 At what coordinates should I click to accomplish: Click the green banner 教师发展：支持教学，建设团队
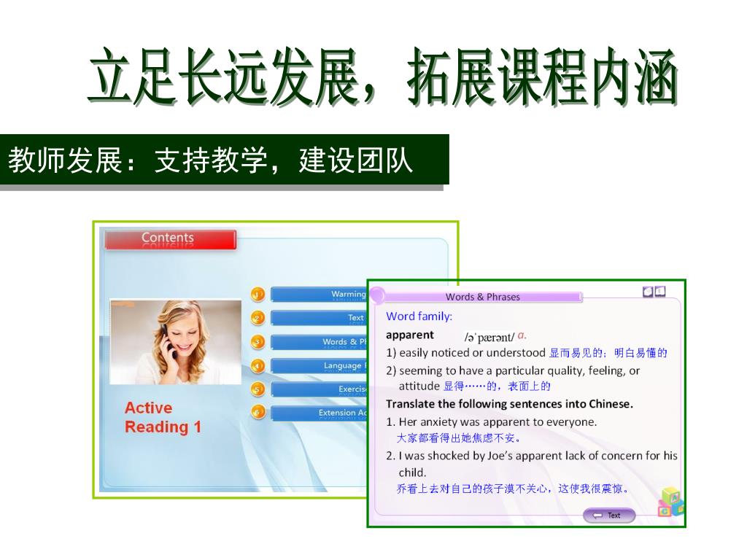(x=225, y=160)
